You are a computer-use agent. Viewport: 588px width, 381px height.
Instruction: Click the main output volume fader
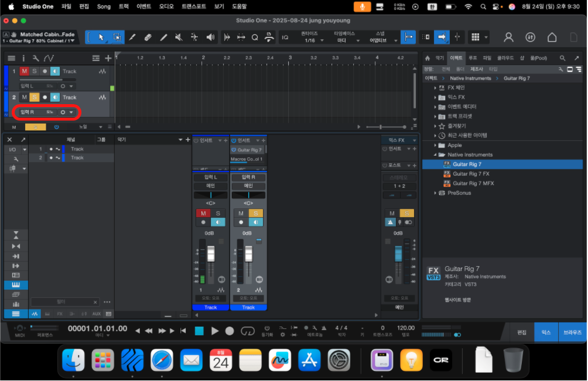(398, 253)
